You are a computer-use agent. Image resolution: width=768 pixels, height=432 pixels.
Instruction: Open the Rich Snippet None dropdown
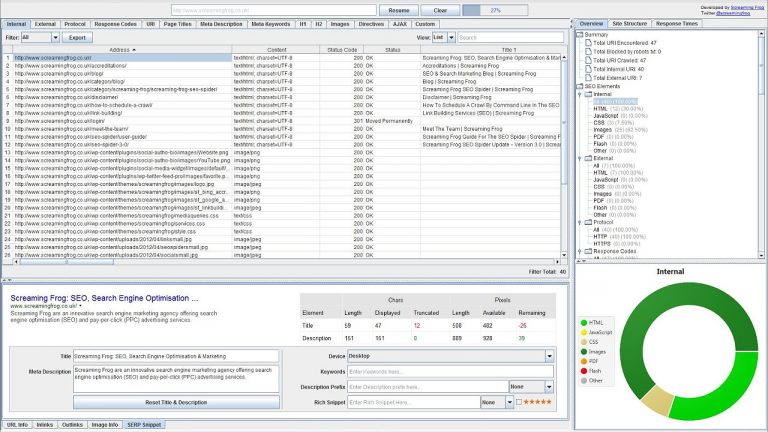coord(497,402)
